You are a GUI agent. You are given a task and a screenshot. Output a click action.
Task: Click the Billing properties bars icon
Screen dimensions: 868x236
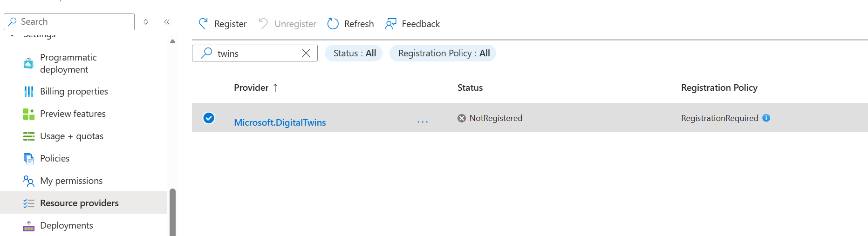(x=29, y=91)
